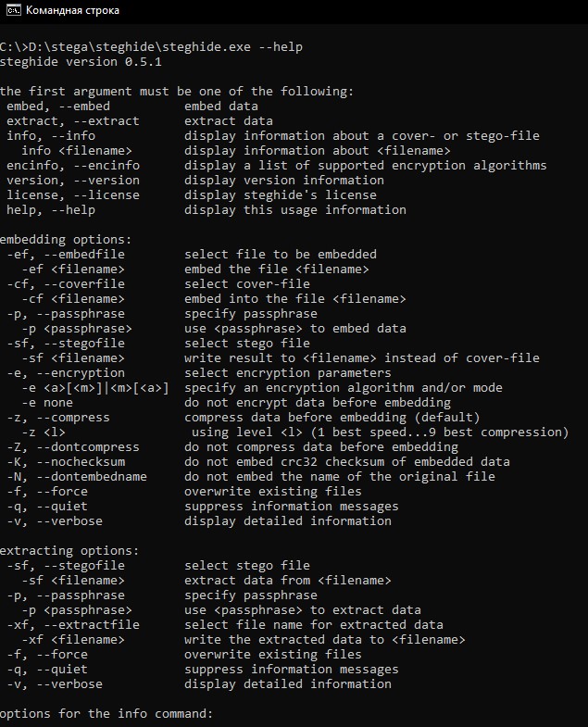Click the 'steghide version 0.5.1' line
The width and height of the screenshot is (588, 727).
pos(80,61)
